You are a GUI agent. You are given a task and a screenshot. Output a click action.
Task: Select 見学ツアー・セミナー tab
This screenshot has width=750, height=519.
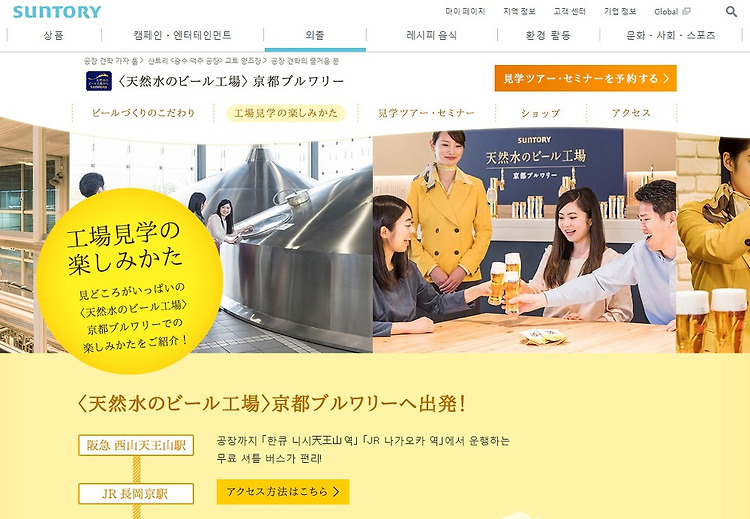426,113
